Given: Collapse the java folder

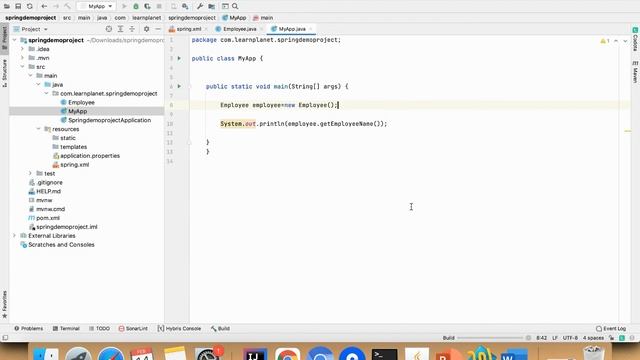Looking at the screenshot, I should tap(39, 84).
